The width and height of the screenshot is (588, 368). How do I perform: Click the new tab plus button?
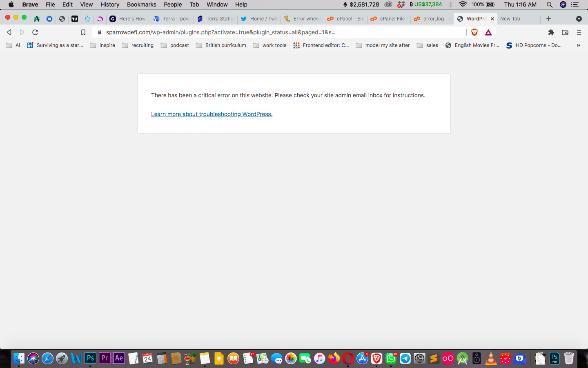(x=548, y=19)
